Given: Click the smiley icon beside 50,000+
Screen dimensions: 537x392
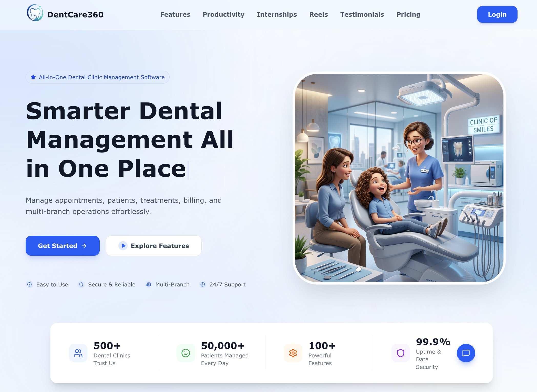Looking at the screenshot, I should (x=186, y=353).
